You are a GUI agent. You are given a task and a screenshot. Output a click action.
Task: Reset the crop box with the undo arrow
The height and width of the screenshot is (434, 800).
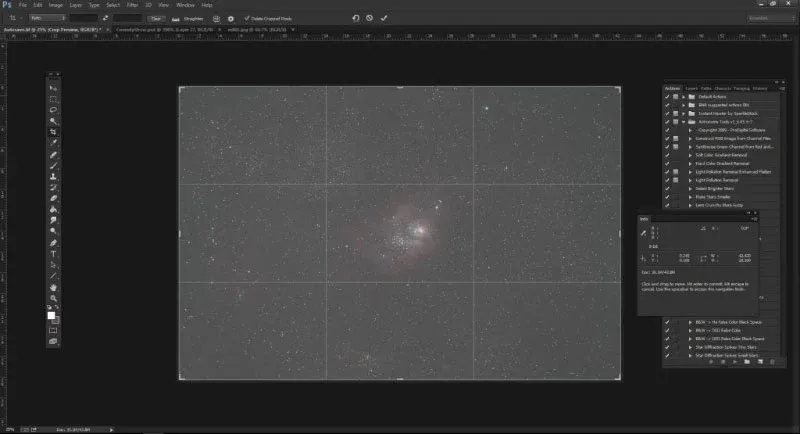[x=356, y=18]
